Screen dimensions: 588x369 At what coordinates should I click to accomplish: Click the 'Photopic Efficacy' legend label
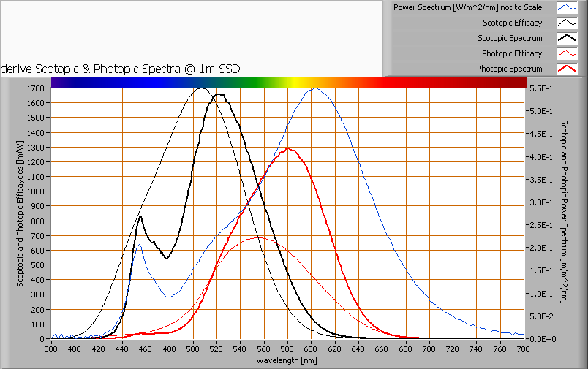[x=511, y=53]
